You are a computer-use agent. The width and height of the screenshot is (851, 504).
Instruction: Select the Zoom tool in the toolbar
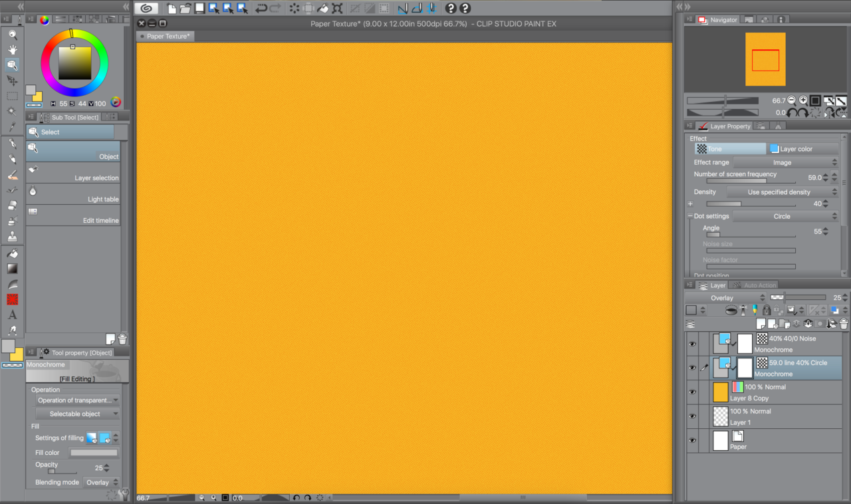tap(12, 35)
